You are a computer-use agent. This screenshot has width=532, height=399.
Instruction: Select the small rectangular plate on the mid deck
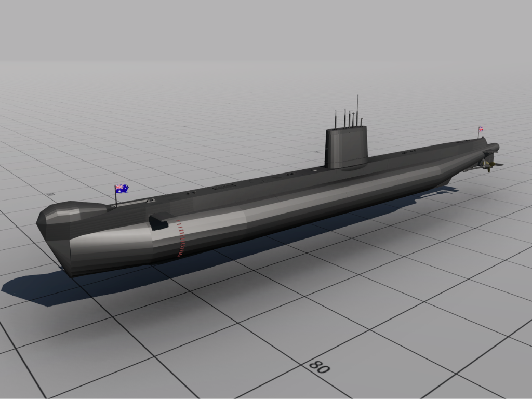coord(224,187)
